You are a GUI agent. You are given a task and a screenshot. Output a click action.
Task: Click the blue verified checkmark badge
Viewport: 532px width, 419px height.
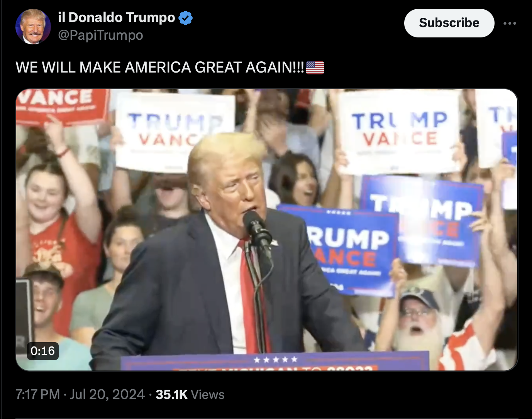pyautogui.click(x=186, y=18)
